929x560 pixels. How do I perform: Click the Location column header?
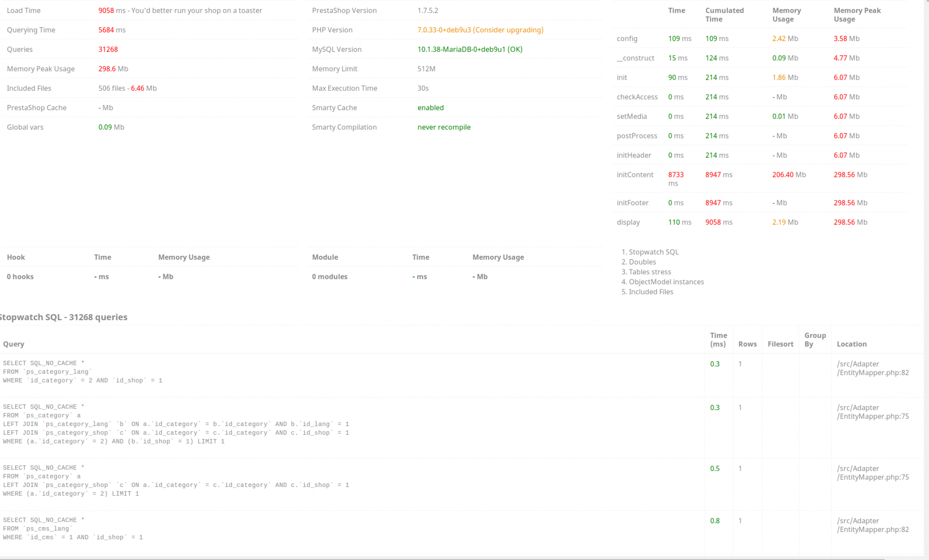coord(852,344)
